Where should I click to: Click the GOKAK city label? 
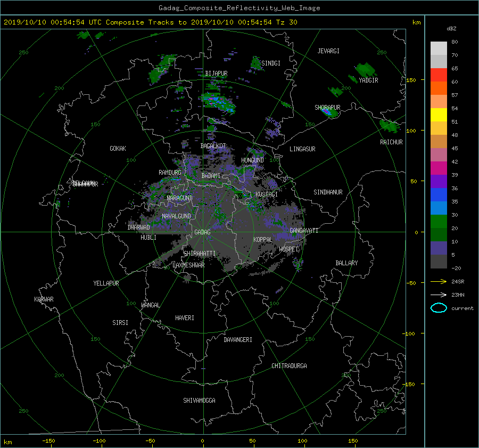(118, 148)
